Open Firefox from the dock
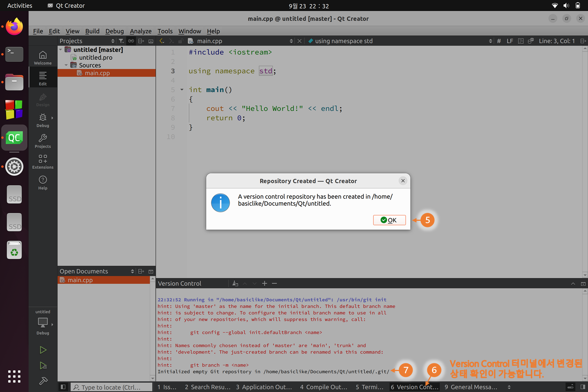The image size is (588, 392). (14, 26)
